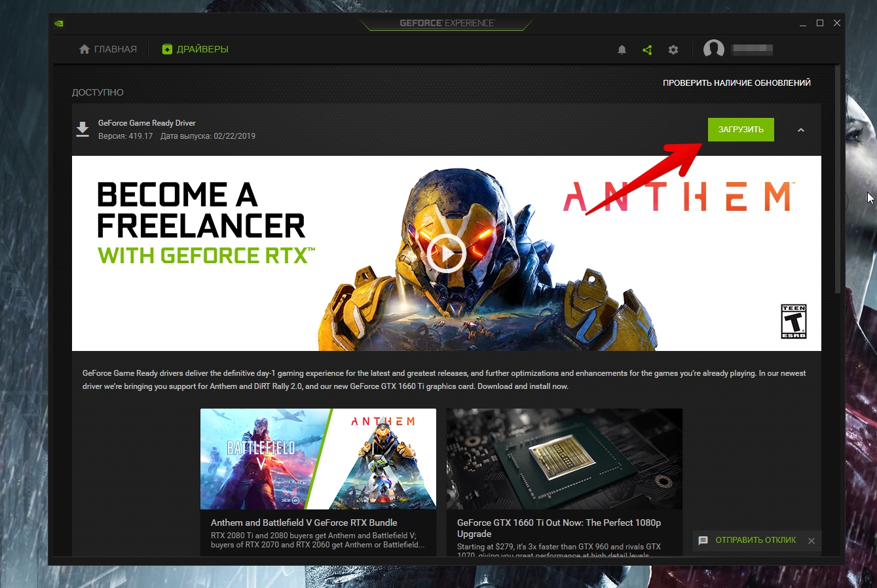The width and height of the screenshot is (877, 588).
Task: Click the blurred account username
Action: [753, 50]
